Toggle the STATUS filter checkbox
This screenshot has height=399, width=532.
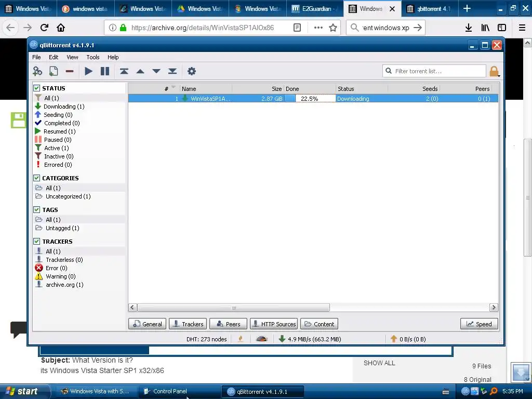(37, 88)
